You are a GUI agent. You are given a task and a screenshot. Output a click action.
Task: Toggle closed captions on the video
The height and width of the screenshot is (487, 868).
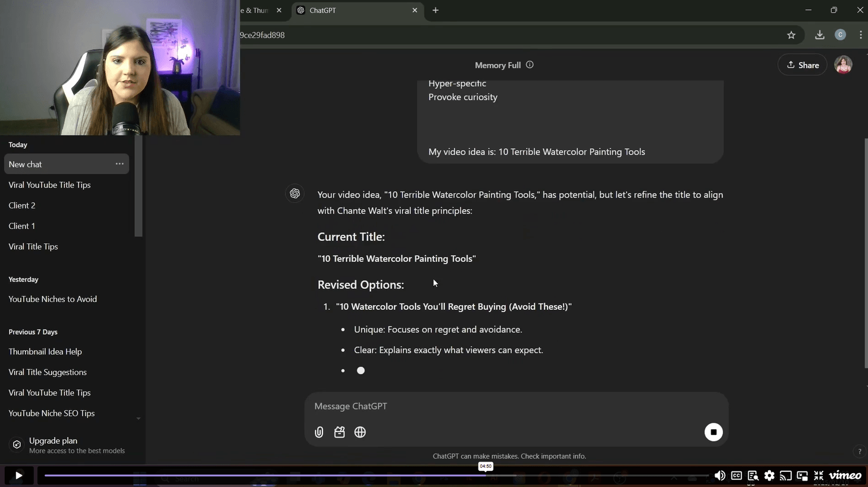[x=736, y=475]
